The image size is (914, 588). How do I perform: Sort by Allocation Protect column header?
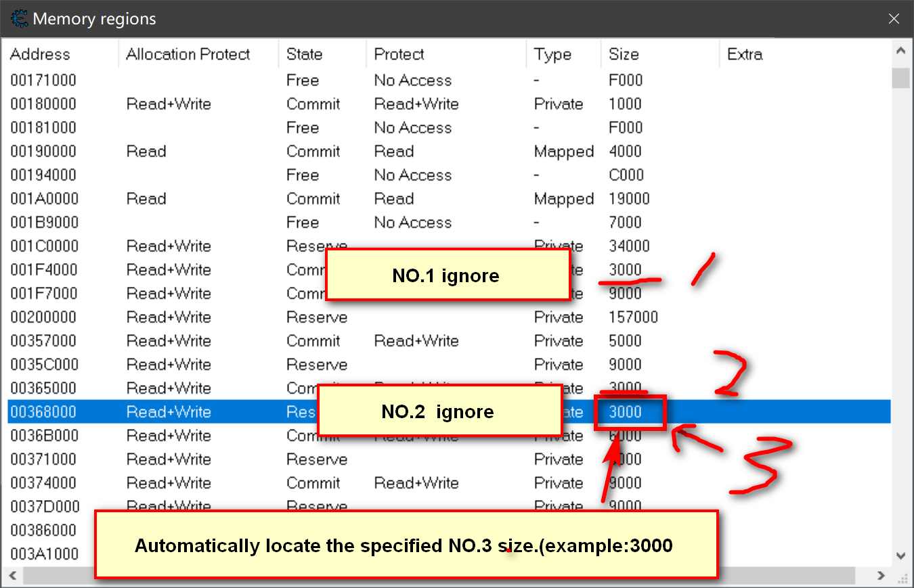[x=188, y=55]
